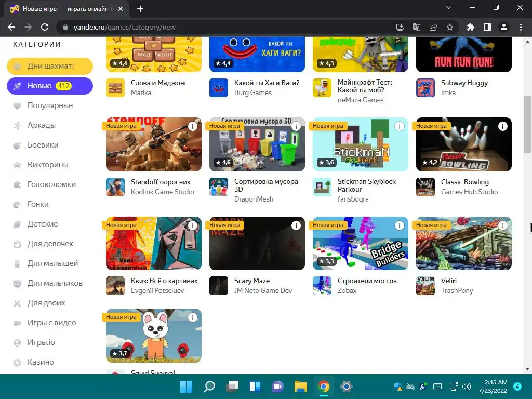The height and width of the screenshot is (399, 532).
Task: Click Stickman Skyblock Parkour small icon
Action: [322, 187]
